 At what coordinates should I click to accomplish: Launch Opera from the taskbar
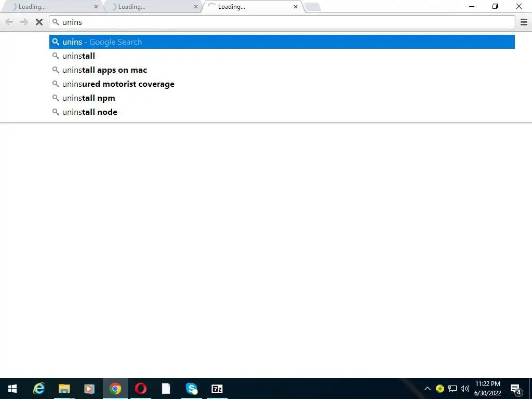[141, 389]
